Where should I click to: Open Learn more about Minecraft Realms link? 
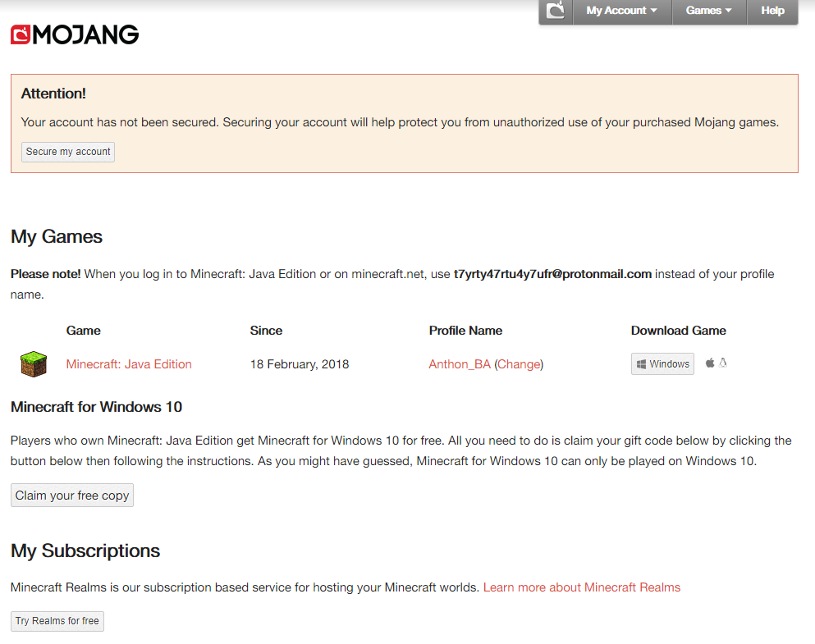[582, 587]
